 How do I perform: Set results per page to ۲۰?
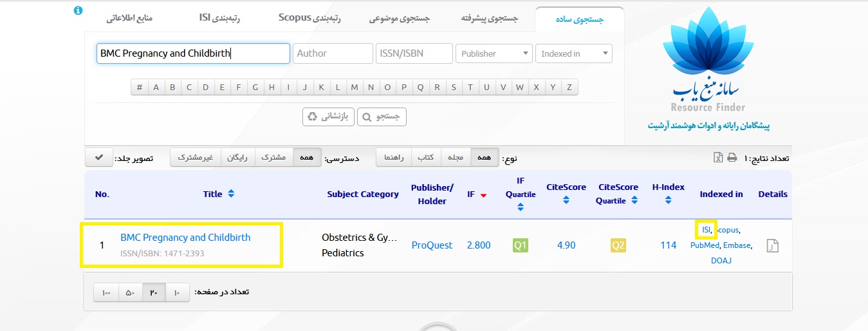click(x=154, y=292)
